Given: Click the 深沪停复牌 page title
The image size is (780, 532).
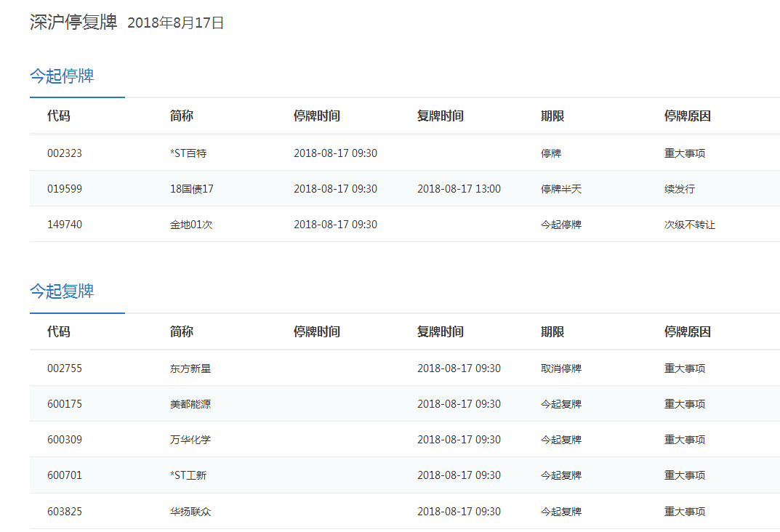Looking at the screenshot, I should pos(73,22).
